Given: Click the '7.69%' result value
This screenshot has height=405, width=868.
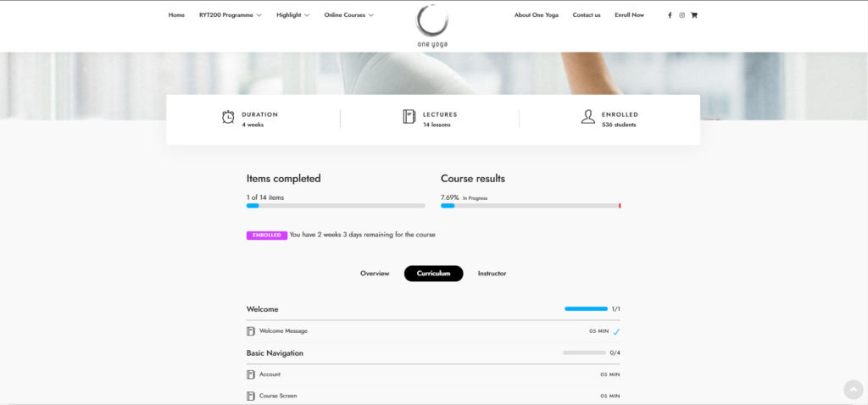Looking at the screenshot, I should pyautogui.click(x=450, y=197).
